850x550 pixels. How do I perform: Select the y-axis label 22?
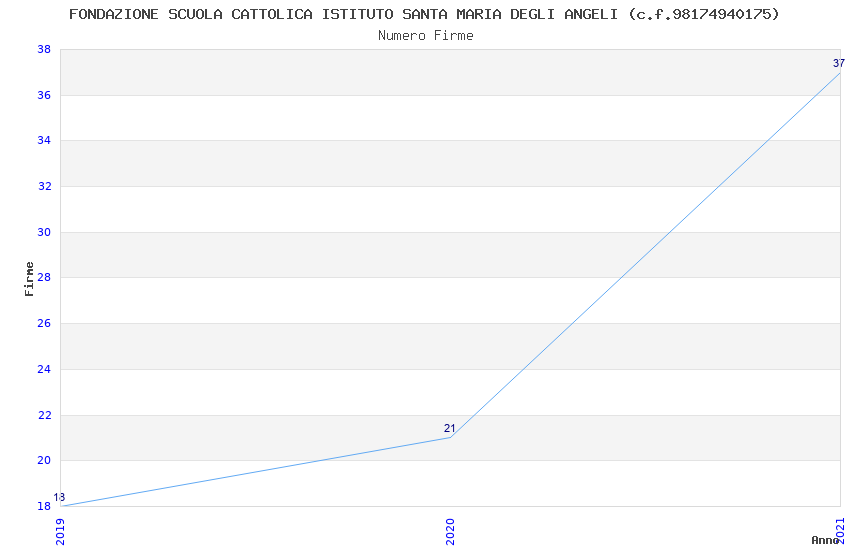click(44, 415)
